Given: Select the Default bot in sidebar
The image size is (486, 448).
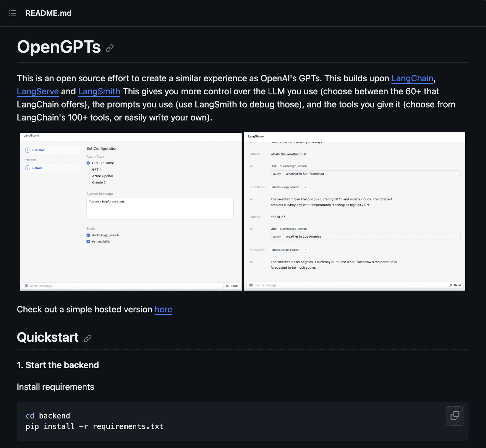Looking at the screenshot, I should (x=52, y=168).
